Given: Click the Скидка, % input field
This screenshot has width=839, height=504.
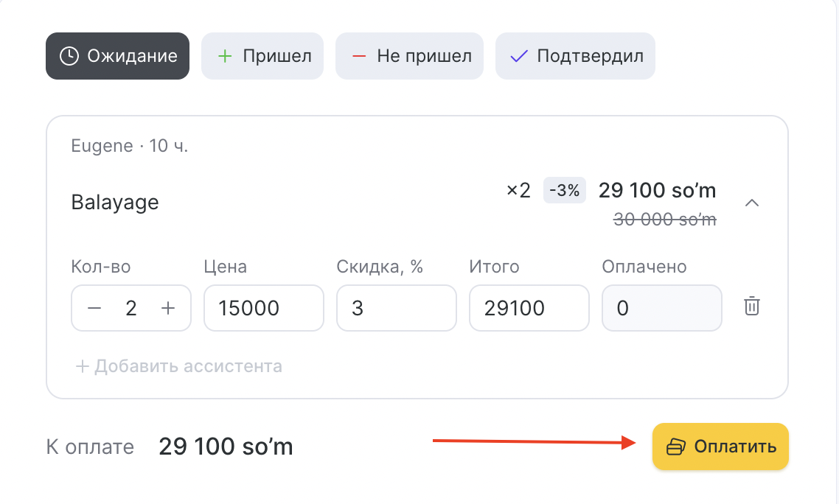Looking at the screenshot, I should pos(396,308).
